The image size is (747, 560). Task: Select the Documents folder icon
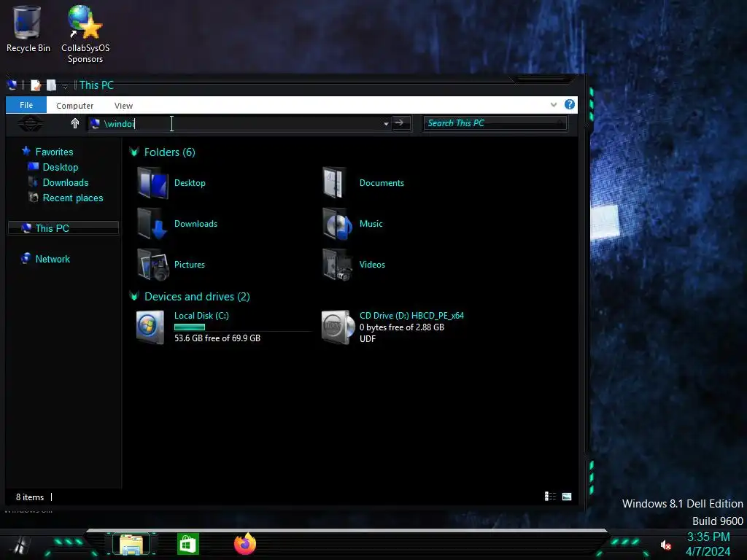pyautogui.click(x=335, y=182)
